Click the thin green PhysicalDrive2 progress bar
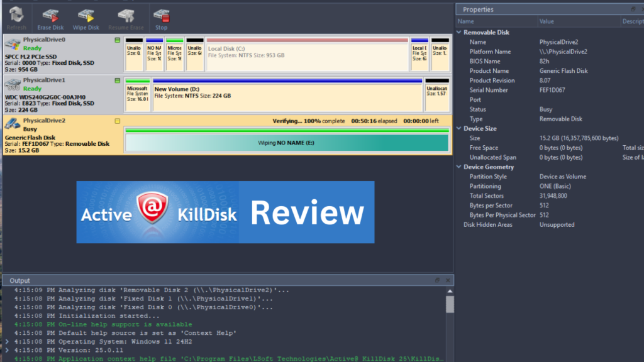 [287, 130]
